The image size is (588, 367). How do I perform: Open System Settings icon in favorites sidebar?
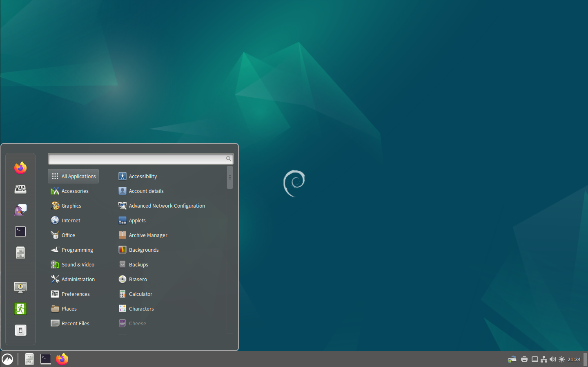20,189
